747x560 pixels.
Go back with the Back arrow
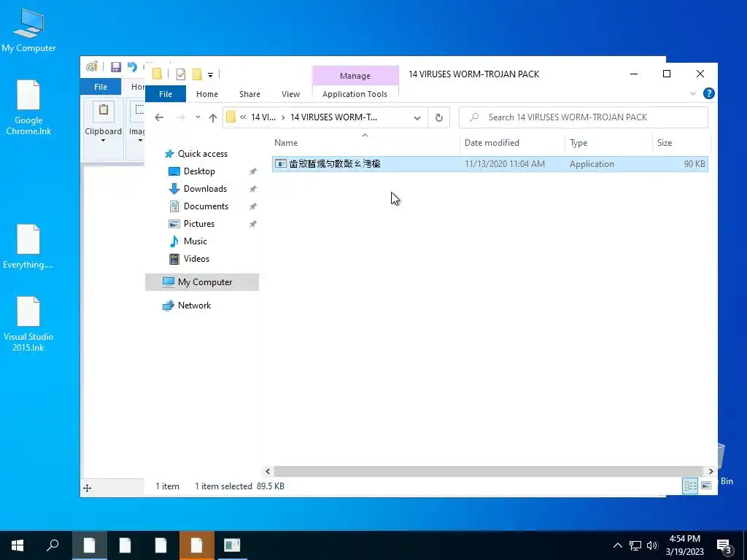tap(159, 117)
